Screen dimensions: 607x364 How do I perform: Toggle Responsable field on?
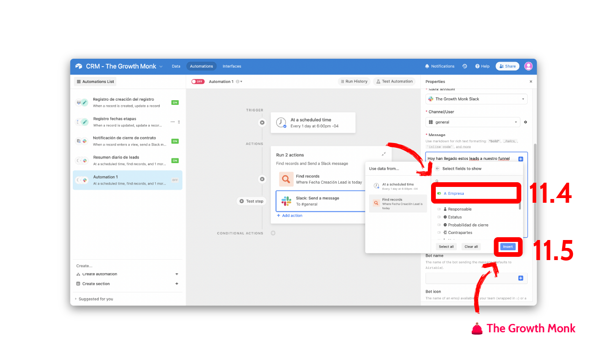439,209
